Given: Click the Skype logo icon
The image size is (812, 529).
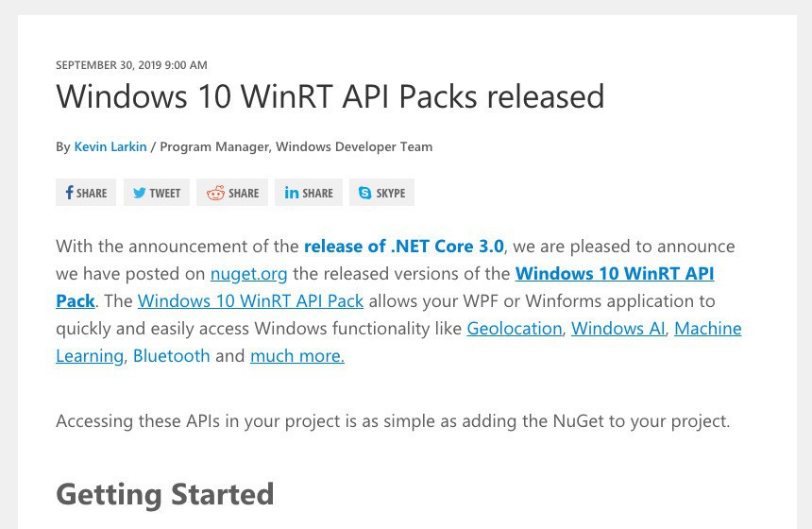Looking at the screenshot, I should pyautogui.click(x=364, y=193).
